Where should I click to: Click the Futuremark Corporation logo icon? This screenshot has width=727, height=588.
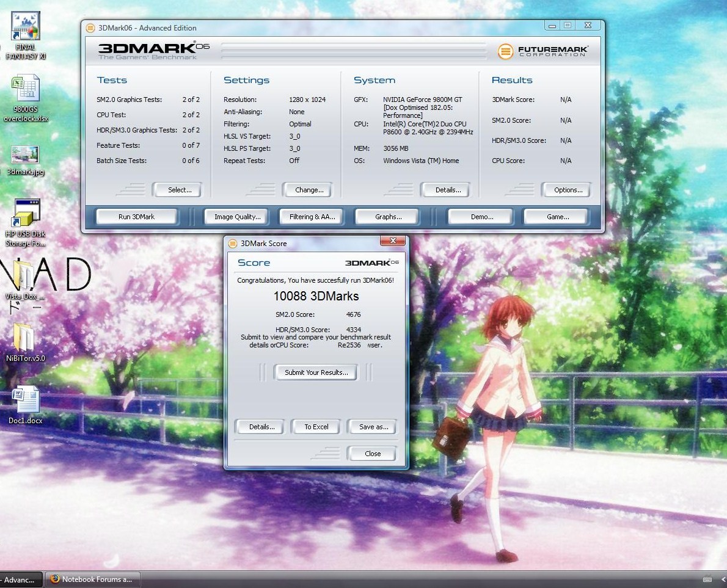click(505, 51)
